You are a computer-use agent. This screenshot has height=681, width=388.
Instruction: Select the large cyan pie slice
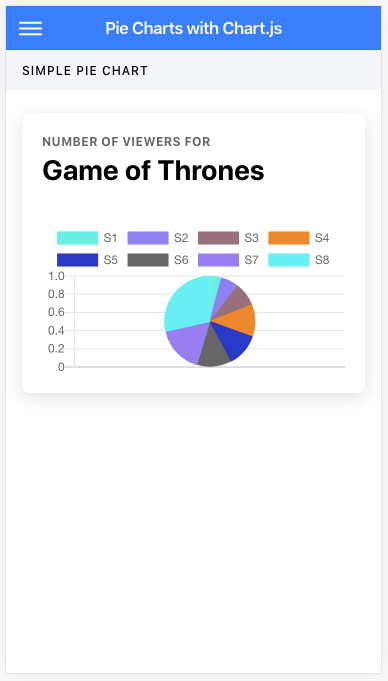(x=185, y=304)
